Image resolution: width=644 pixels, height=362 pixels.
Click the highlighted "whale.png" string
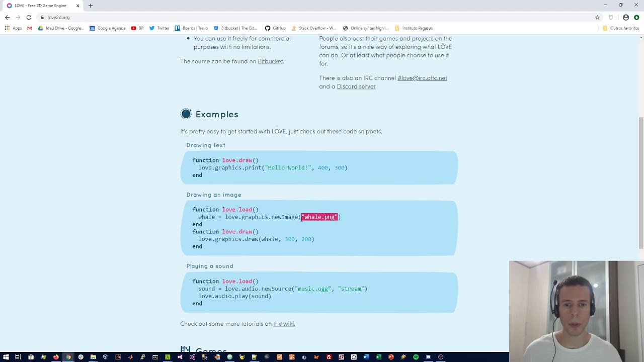(x=319, y=217)
